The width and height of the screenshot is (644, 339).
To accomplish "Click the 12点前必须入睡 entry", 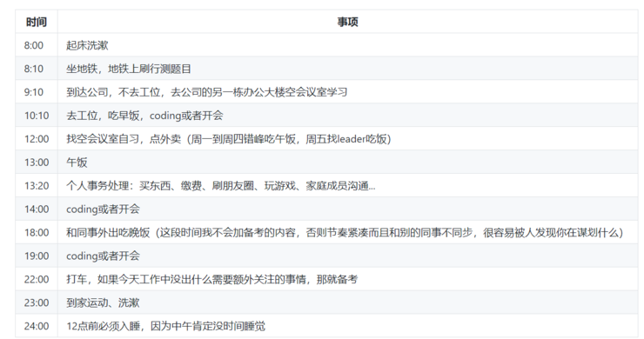I will click(347, 326).
